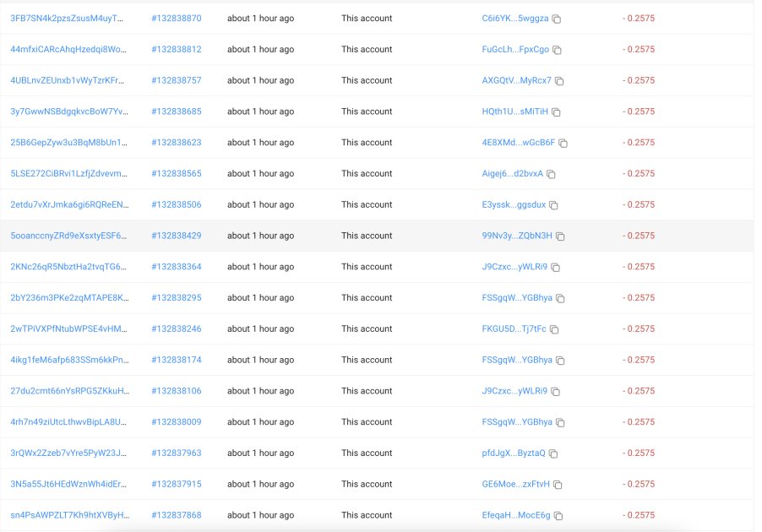Copy the FuGcLh...FpxCgo address
The image size is (762, 532).
tap(557, 50)
